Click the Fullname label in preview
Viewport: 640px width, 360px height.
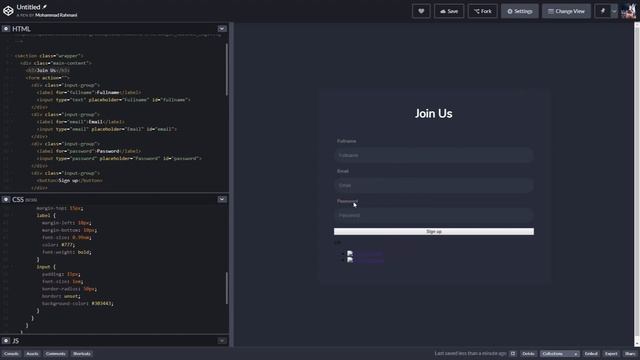(347, 141)
